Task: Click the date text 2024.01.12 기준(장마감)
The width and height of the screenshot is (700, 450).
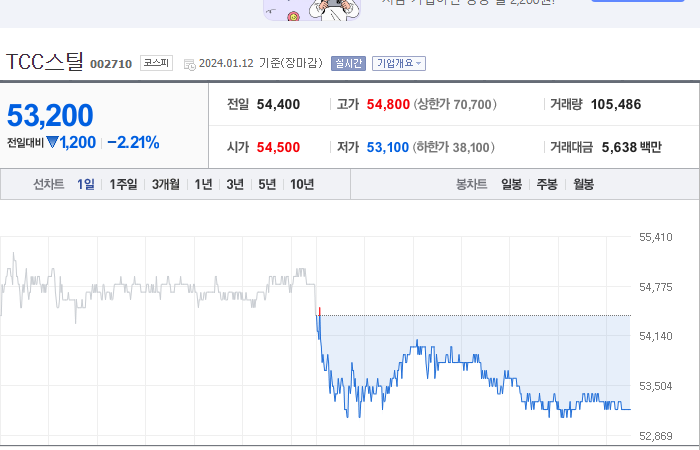Action: click(261, 63)
